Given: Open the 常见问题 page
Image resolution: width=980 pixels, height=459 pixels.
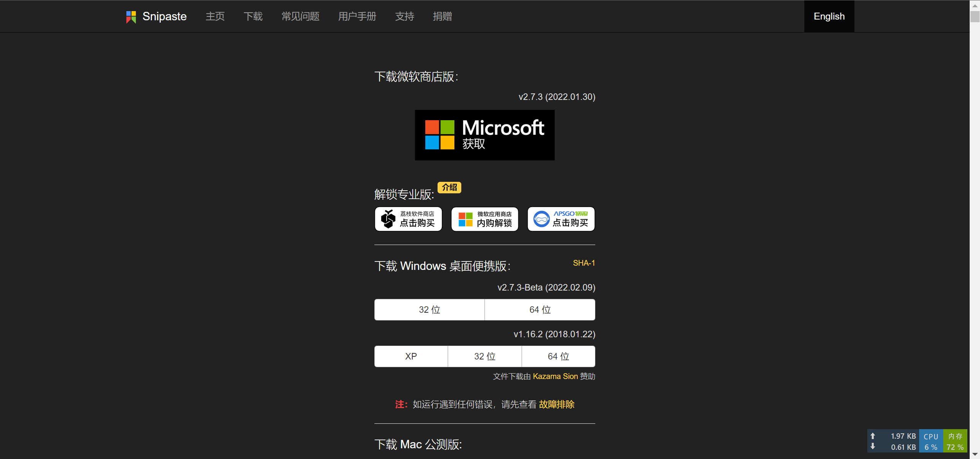Looking at the screenshot, I should point(300,16).
